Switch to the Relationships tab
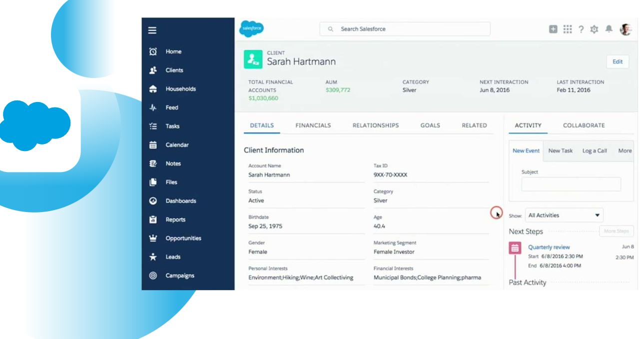Screen dimensions: 644x339 point(376,125)
